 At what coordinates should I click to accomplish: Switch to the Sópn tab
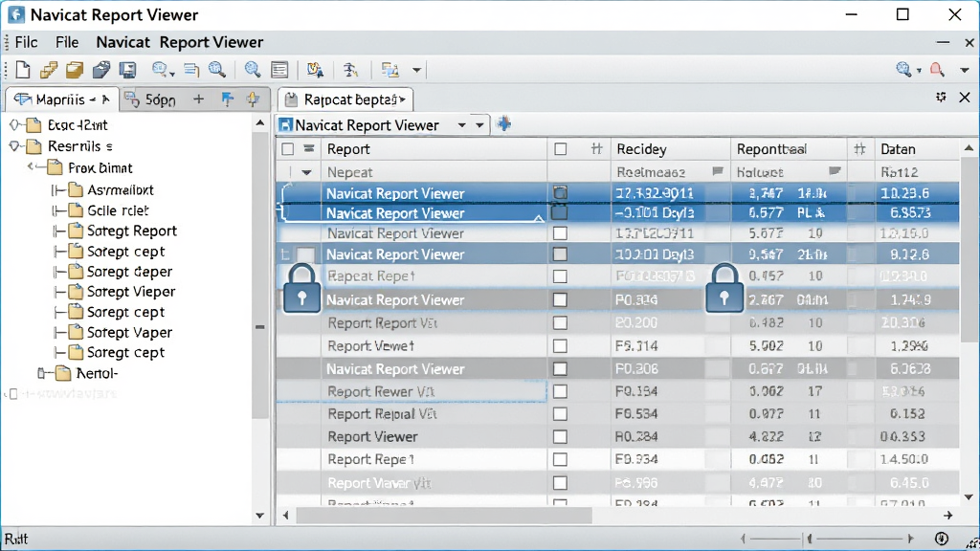[150, 99]
